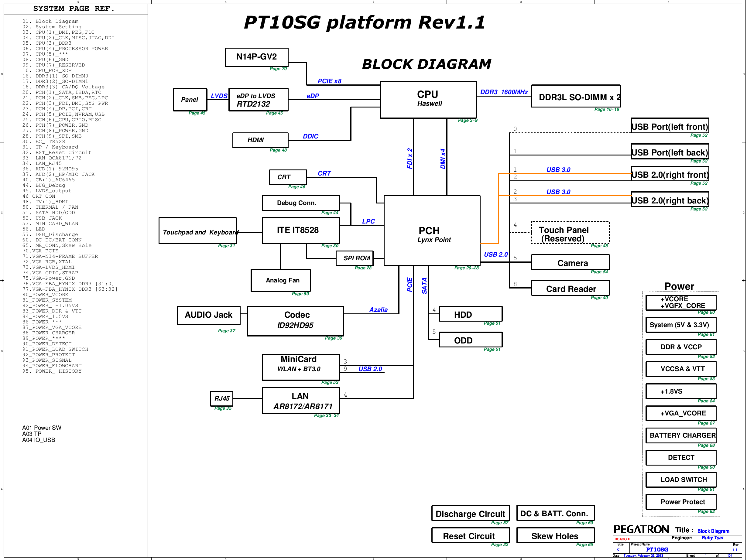Click the LAN AR8172/AR8171 block

[301, 401]
